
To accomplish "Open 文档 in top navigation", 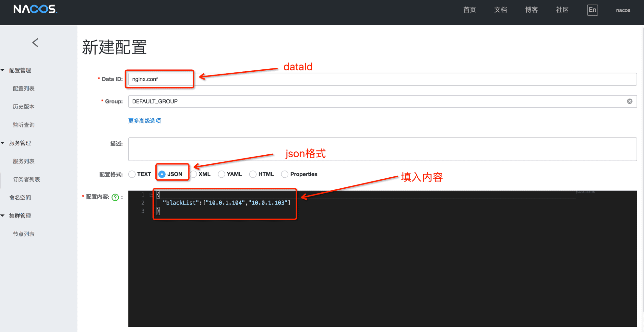I will (x=500, y=10).
